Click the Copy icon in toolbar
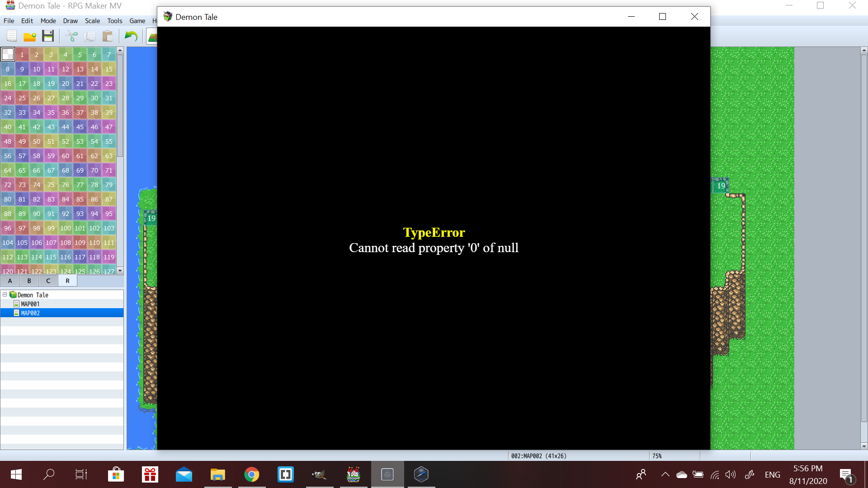The width and height of the screenshot is (868, 488). (x=90, y=36)
